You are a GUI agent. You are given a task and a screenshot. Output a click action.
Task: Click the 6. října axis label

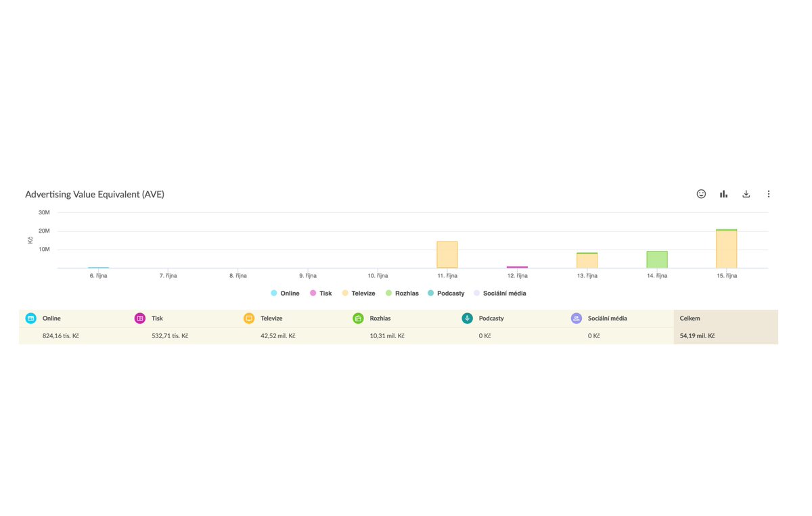(98, 276)
